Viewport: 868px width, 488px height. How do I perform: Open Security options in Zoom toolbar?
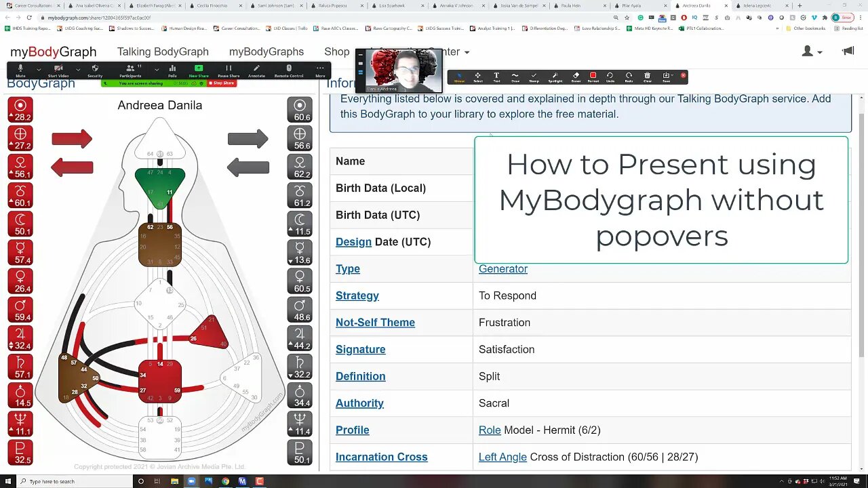click(95, 70)
